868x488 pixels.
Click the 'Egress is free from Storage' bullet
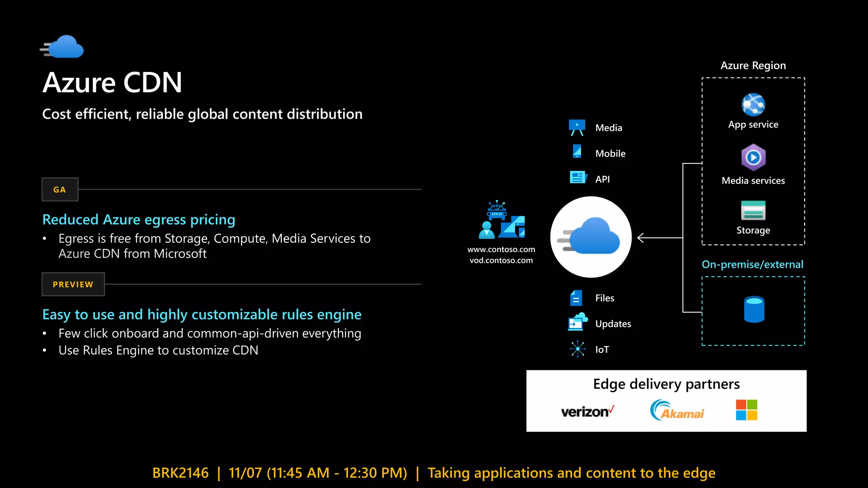coord(214,246)
